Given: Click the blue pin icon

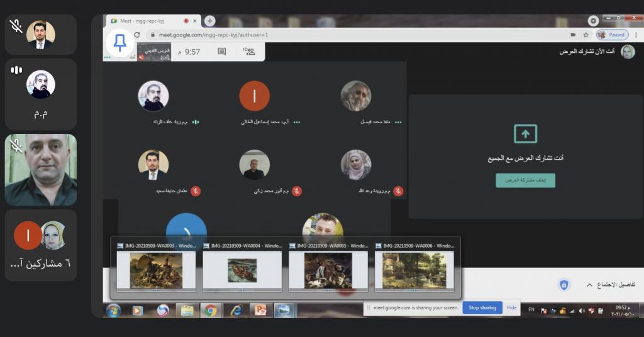Looking at the screenshot, I should (x=119, y=43).
